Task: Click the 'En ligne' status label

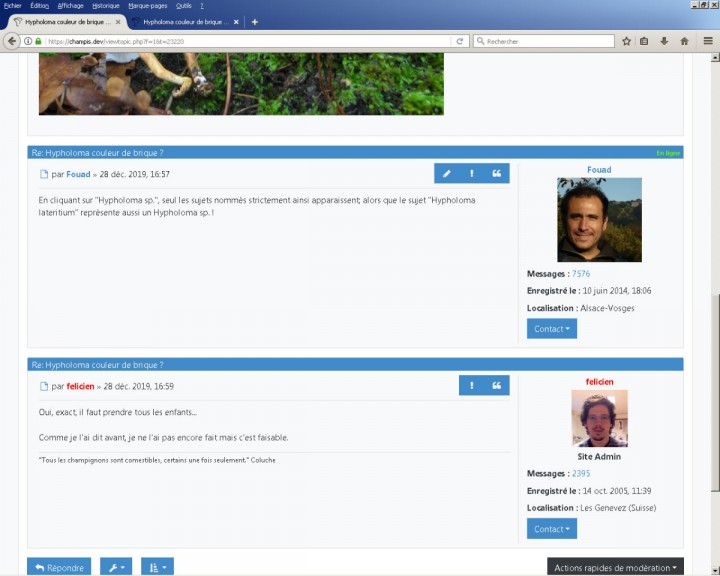Action: [668, 153]
